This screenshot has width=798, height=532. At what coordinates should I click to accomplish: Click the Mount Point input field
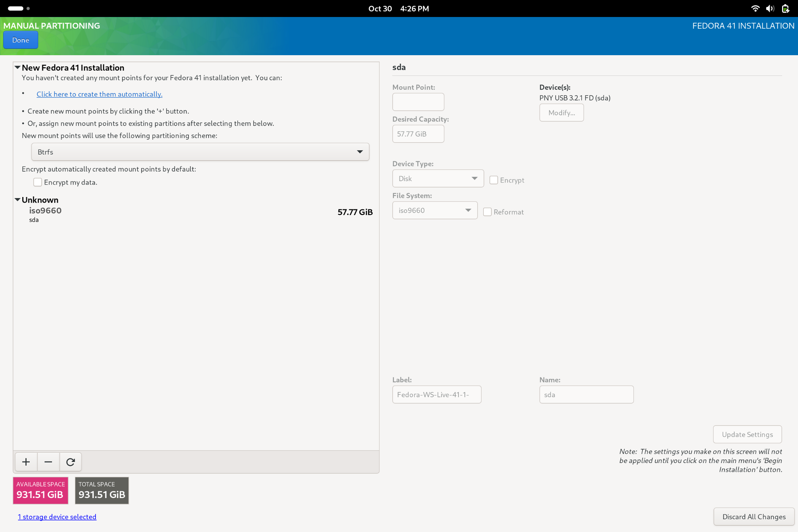pyautogui.click(x=418, y=102)
